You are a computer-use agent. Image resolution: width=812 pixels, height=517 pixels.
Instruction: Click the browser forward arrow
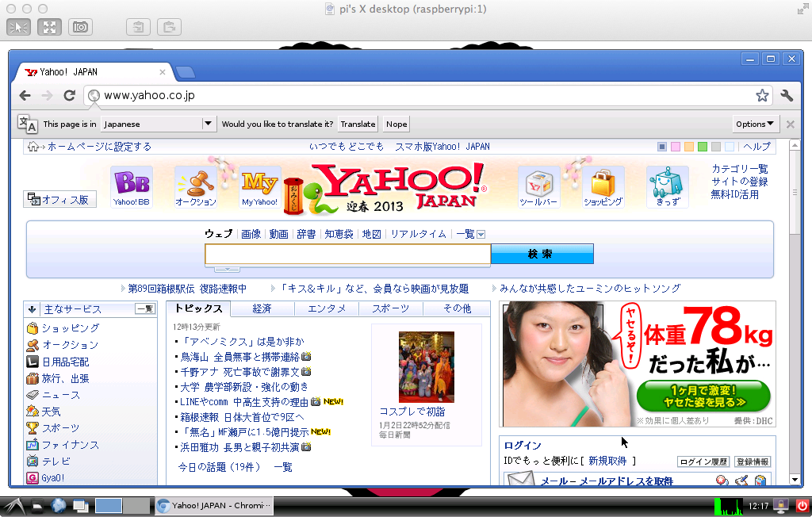click(x=47, y=95)
